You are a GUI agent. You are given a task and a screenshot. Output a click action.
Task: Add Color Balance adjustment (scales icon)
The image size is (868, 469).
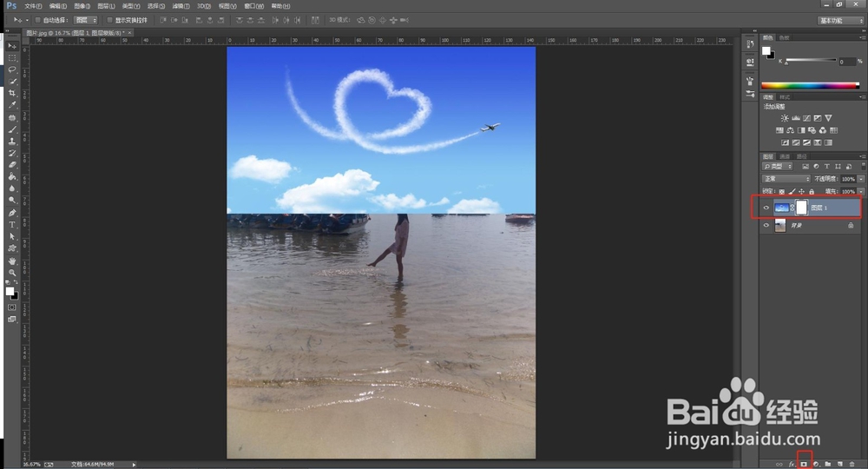(790, 130)
